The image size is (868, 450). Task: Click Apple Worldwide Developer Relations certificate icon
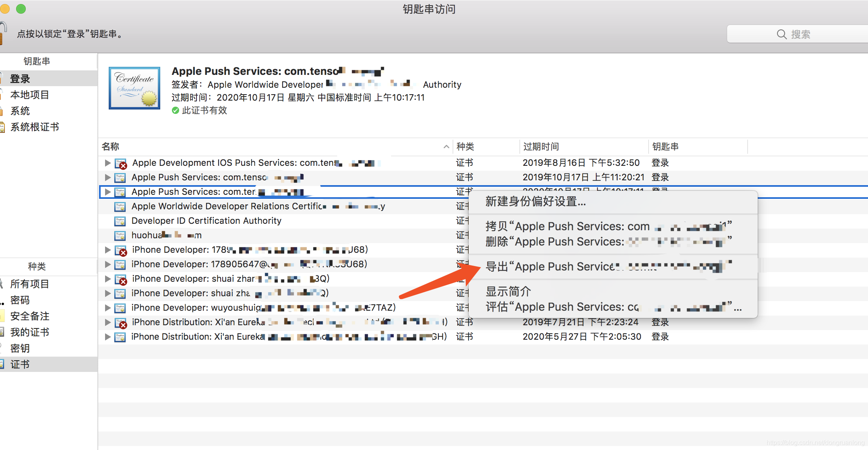click(120, 206)
